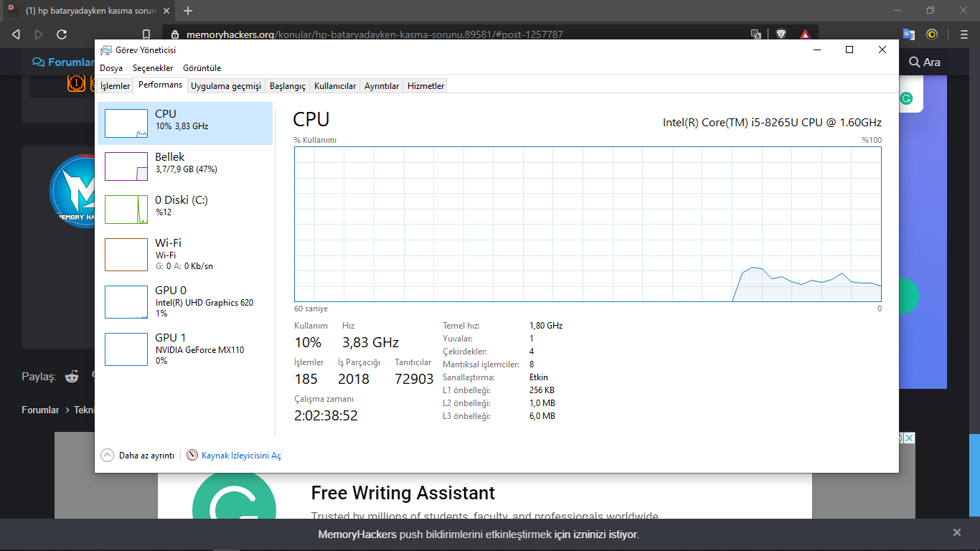Open the Seçenekler menu
Viewport: 980px width, 551px height.
point(153,68)
